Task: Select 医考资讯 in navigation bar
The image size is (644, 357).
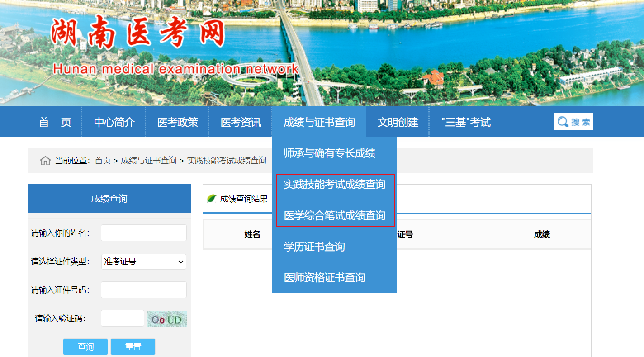Action: pos(241,122)
